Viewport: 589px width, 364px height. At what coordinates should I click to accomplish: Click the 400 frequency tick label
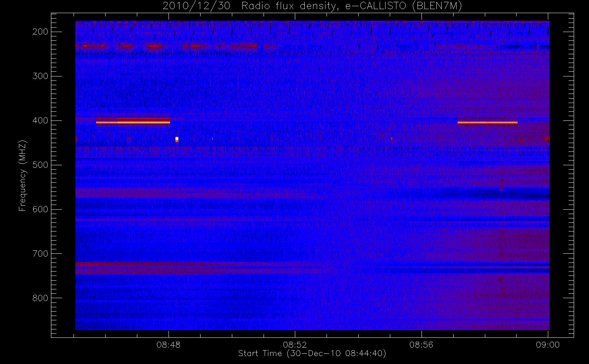(x=40, y=120)
